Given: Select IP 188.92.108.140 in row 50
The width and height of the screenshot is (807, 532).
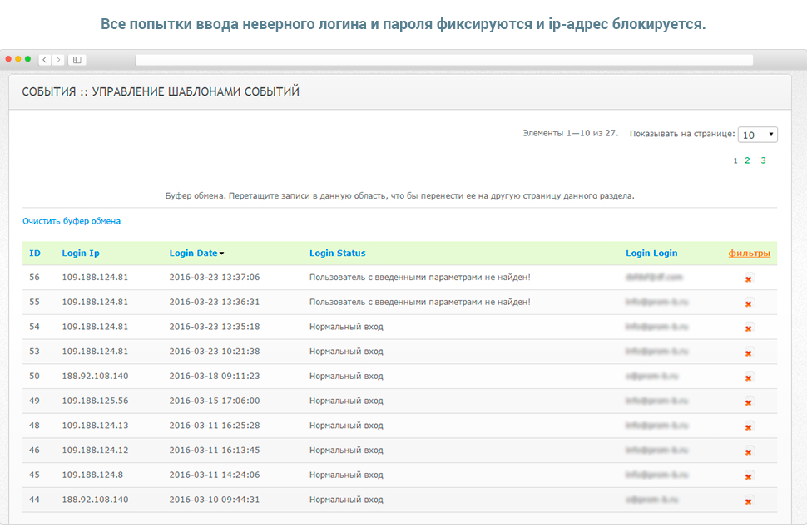Looking at the screenshot, I should (95, 376).
